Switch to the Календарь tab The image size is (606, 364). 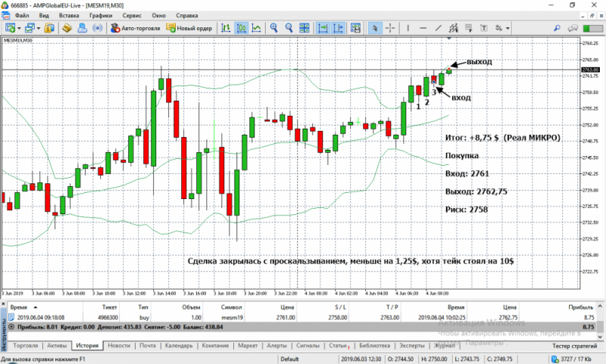click(179, 346)
